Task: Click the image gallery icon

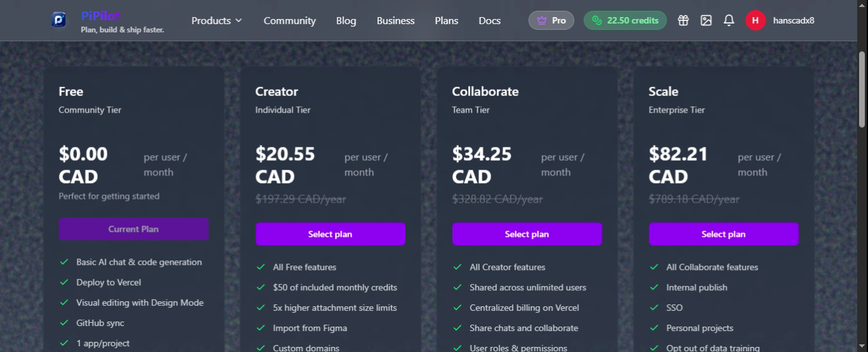Action: click(706, 20)
